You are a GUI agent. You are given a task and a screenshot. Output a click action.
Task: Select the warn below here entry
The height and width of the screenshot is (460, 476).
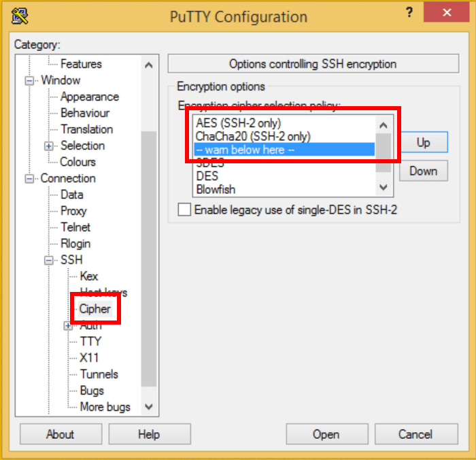[x=284, y=150]
